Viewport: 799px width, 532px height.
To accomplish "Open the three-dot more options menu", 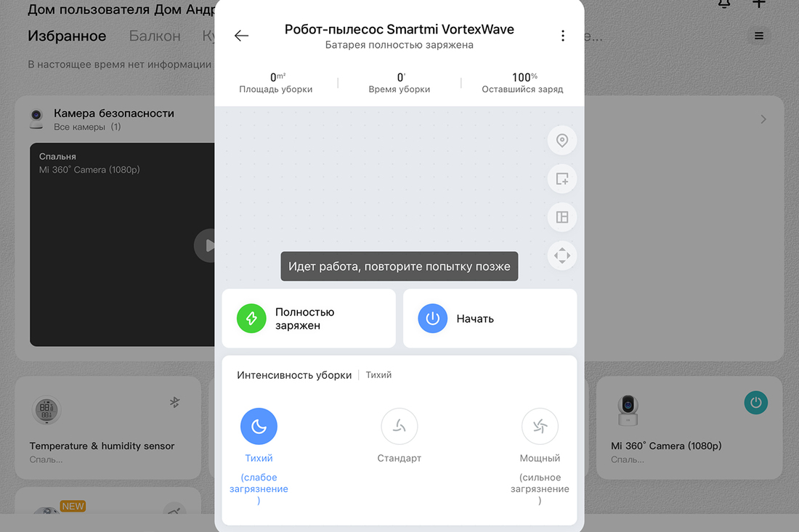I will click(562, 36).
